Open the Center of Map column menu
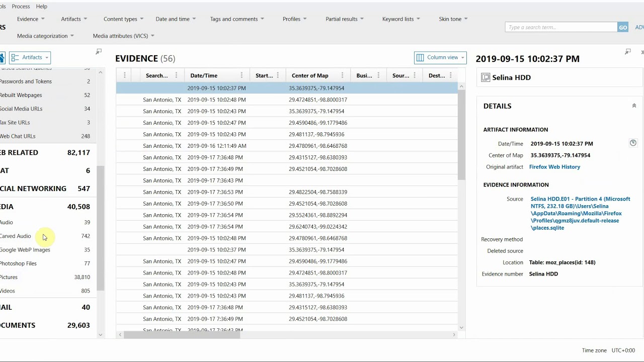This screenshot has width=644, height=362. tap(343, 75)
